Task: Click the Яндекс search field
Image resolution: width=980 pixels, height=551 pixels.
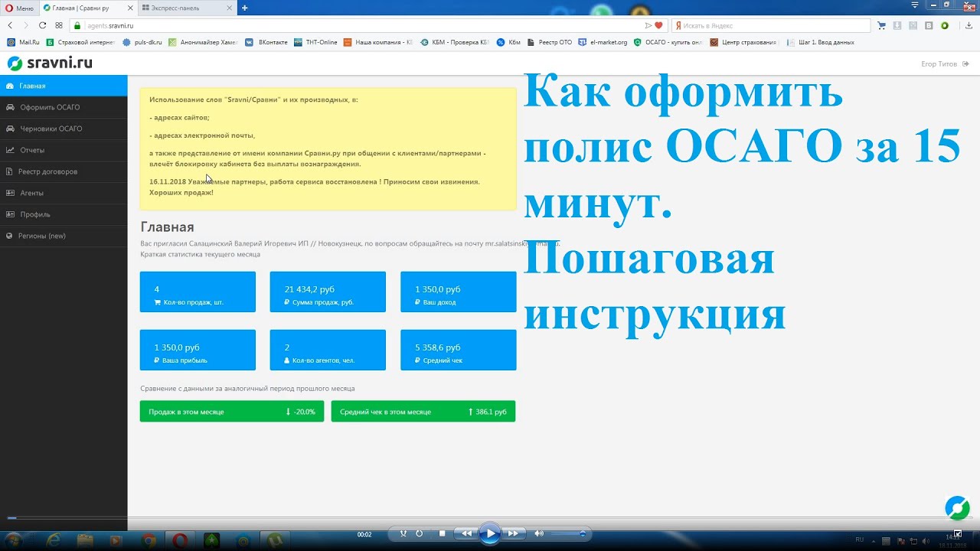Action: pos(771,25)
